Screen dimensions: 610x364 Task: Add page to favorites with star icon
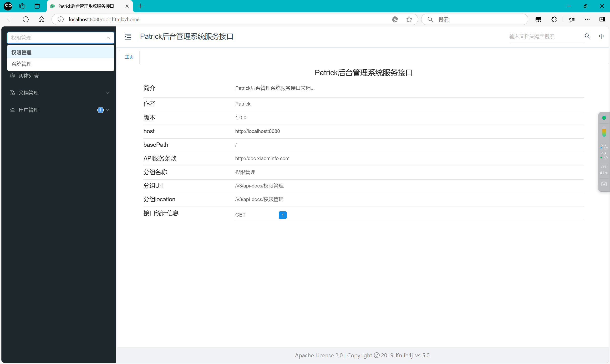[409, 19]
